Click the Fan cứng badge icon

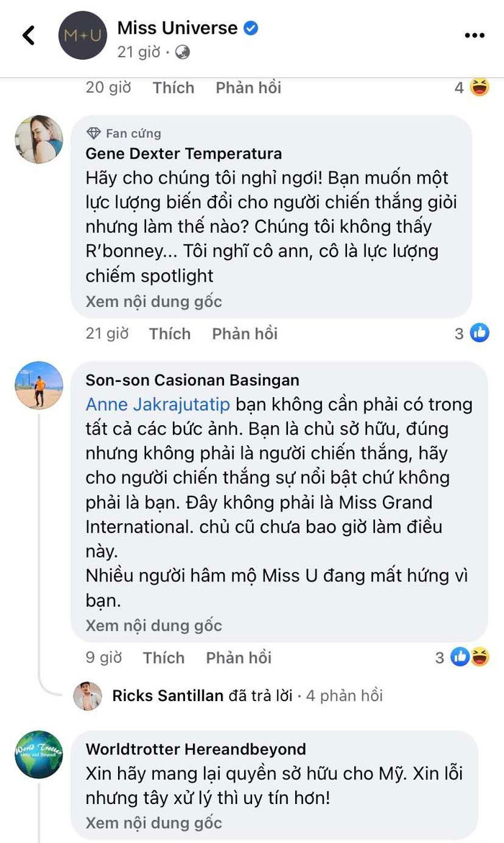[x=94, y=133]
